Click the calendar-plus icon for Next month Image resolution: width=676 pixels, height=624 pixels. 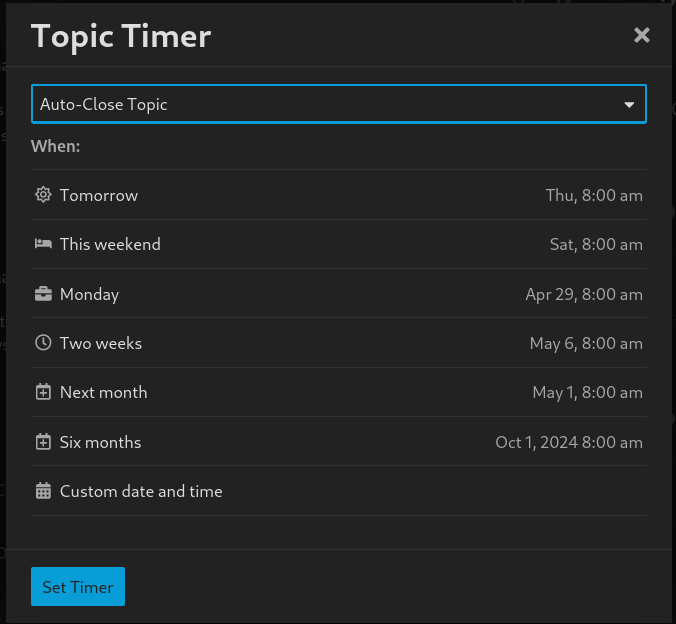[43, 392]
